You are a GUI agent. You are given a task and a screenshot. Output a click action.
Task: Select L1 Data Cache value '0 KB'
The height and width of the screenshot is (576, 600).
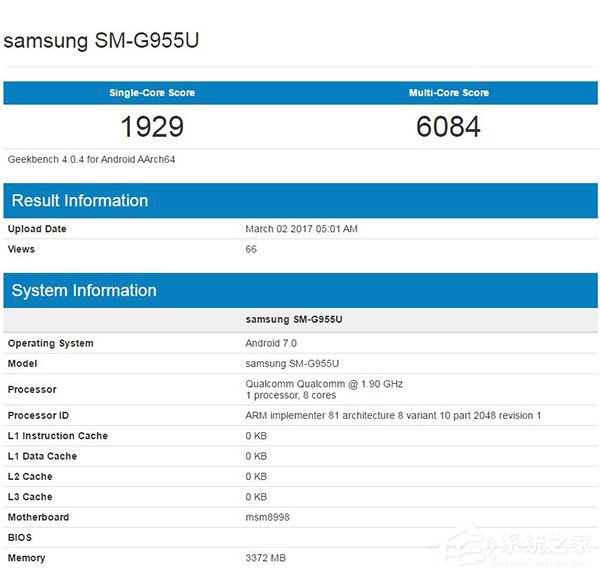pyautogui.click(x=256, y=456)
